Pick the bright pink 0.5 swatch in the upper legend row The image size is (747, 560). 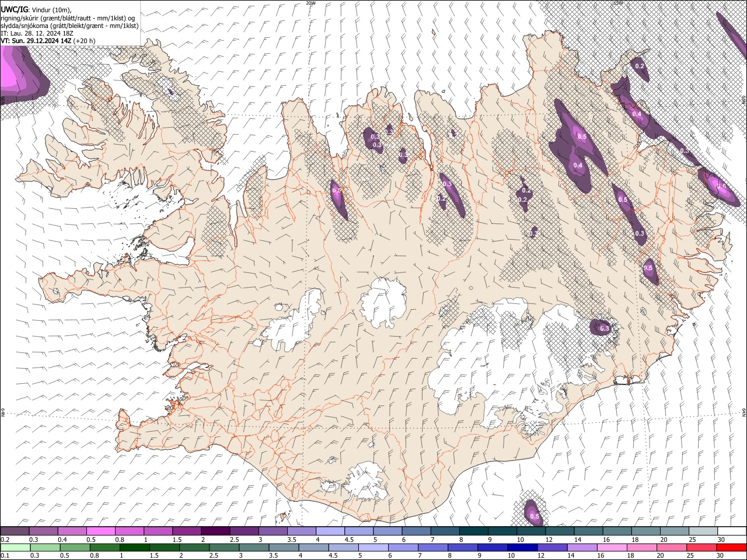[x=100, y=531]
